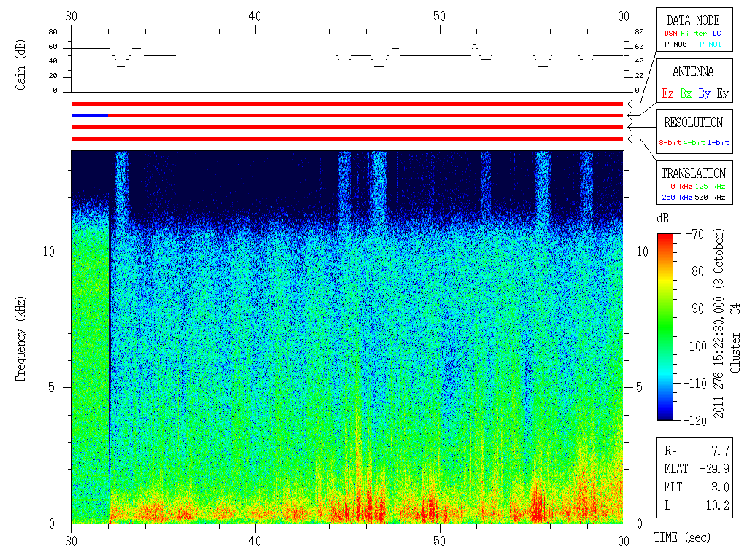Screen dimensions: 747x560
Task: Click the PAN80 label
Action: [676, 44]
